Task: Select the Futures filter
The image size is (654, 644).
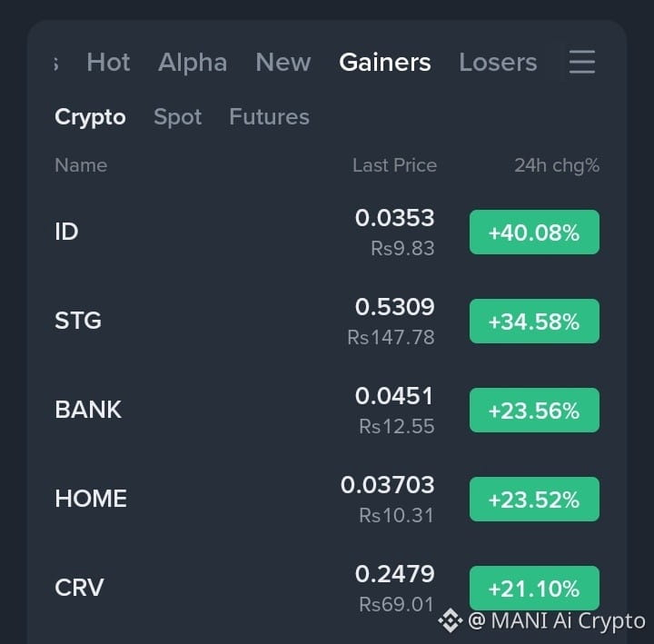Action: [270, 116]
